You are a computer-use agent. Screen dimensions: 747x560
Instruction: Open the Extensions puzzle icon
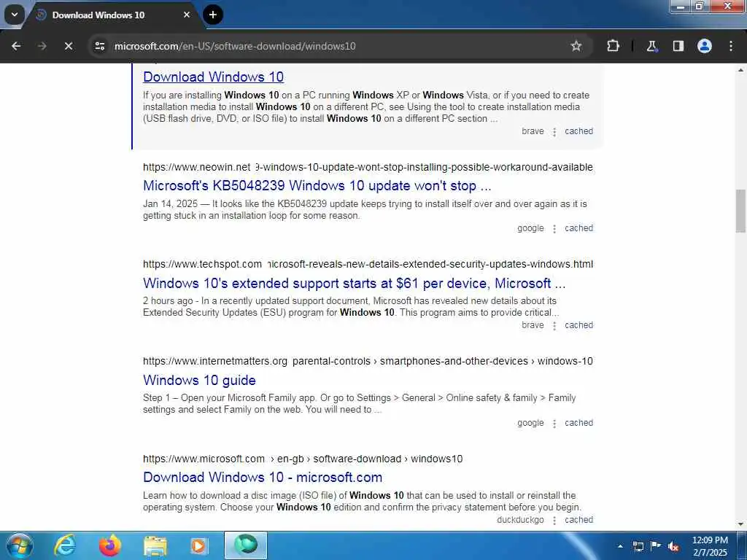pyautogui.click(x=613, y=46)
